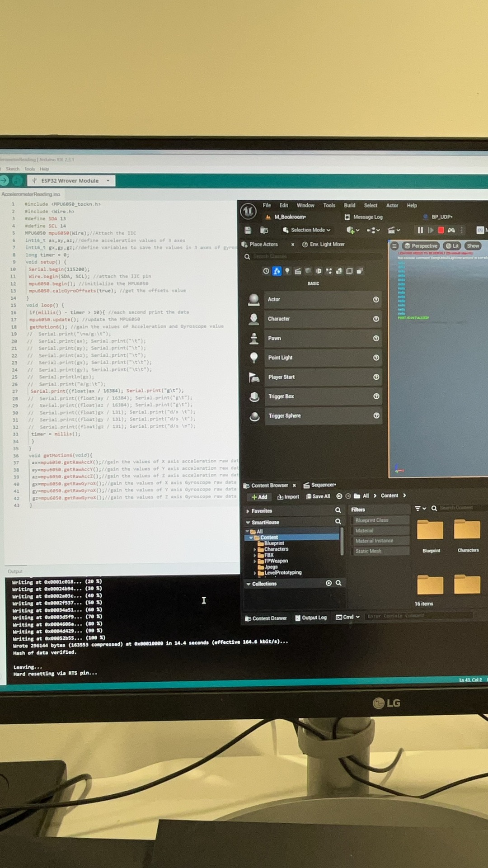Open ESP32 Wrover Module board selector
Screen dimensions: 488x868
pyautogui.click(x=71, y=180)
